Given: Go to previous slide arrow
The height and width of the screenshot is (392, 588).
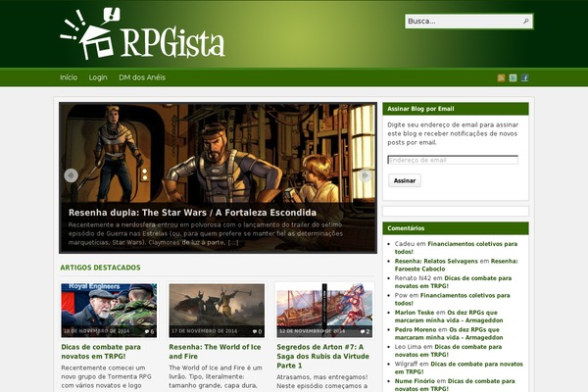Looking at the screenshot, I should (71, 175).
